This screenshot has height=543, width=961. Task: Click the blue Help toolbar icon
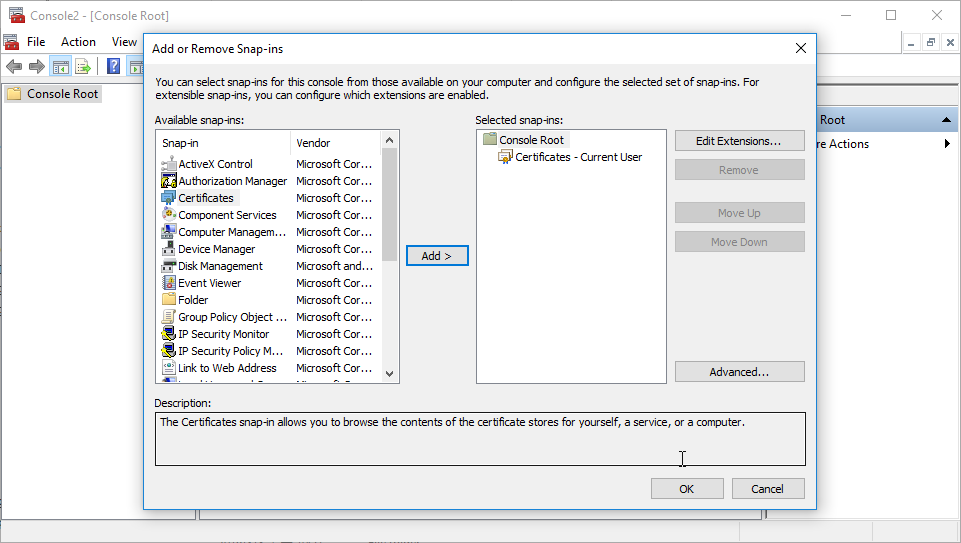[113, 66]
